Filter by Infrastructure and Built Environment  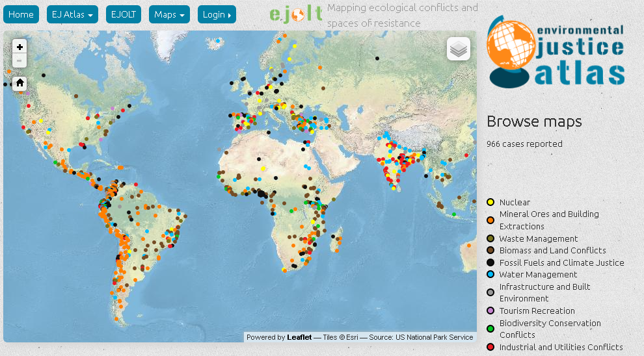[544, 292]
